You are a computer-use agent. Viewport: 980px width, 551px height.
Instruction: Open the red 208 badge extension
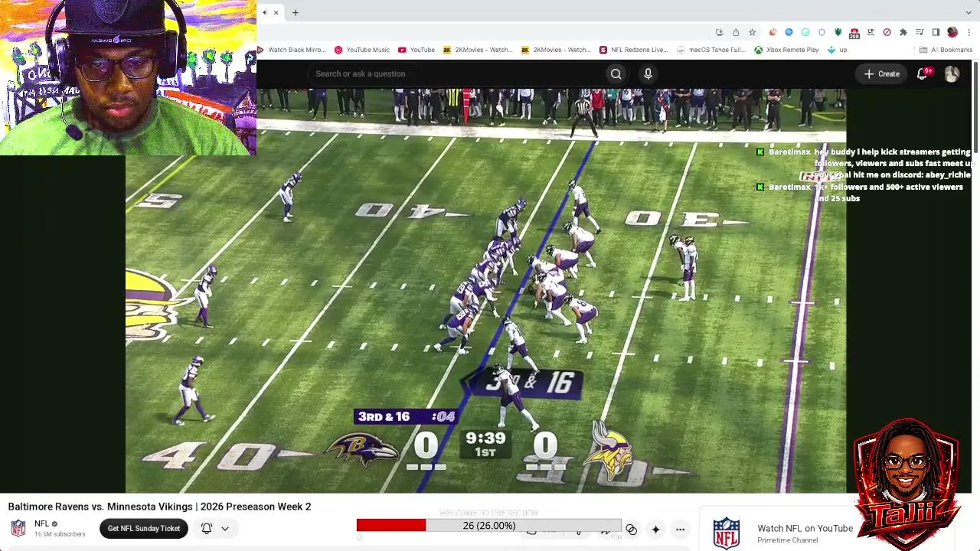tap(854, 32)
